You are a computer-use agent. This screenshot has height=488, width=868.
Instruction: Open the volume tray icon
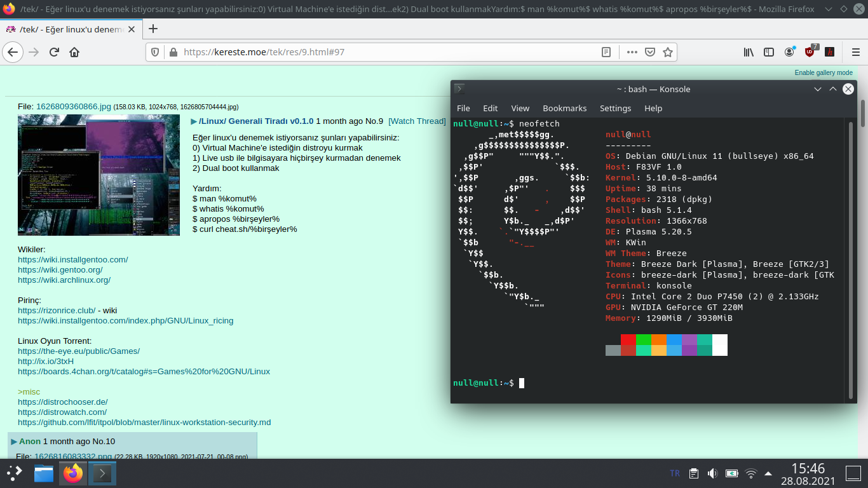712,473
